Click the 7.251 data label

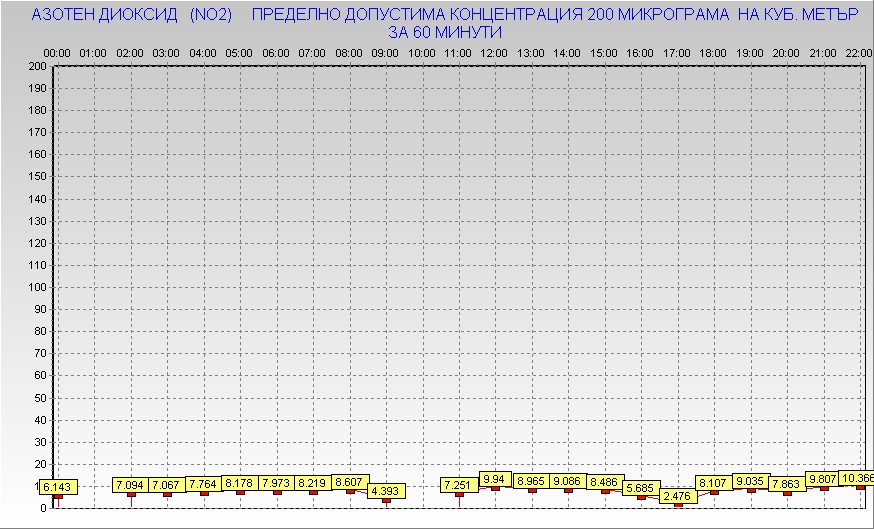pos(459,485)
